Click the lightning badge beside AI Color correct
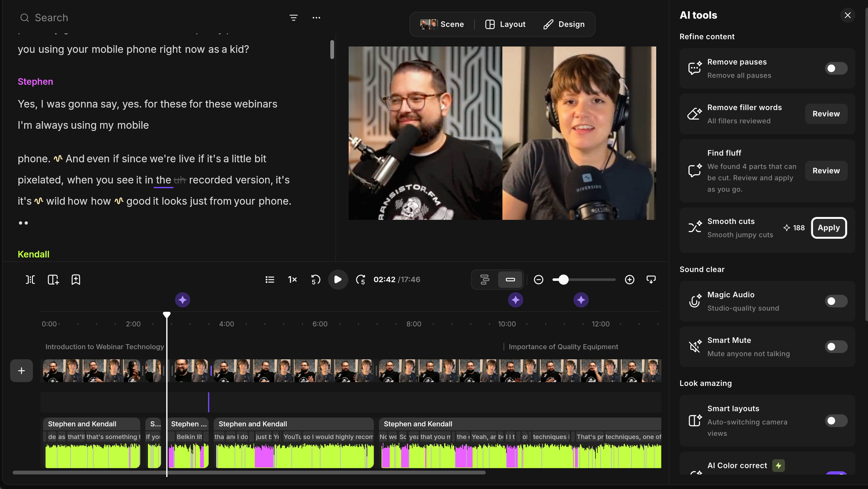868x489 pixels. click(x=778, y=466)
